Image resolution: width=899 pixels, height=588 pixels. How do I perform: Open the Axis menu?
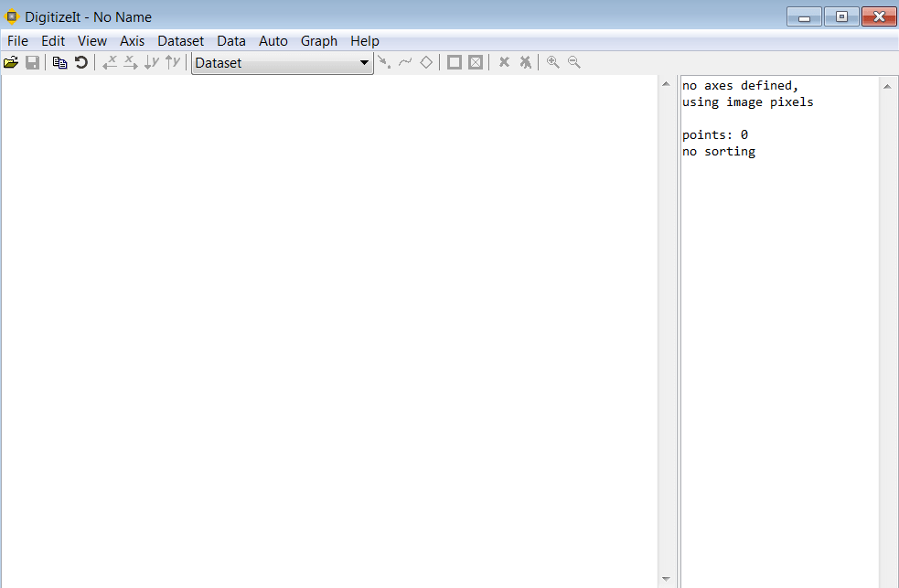[132, 41]
